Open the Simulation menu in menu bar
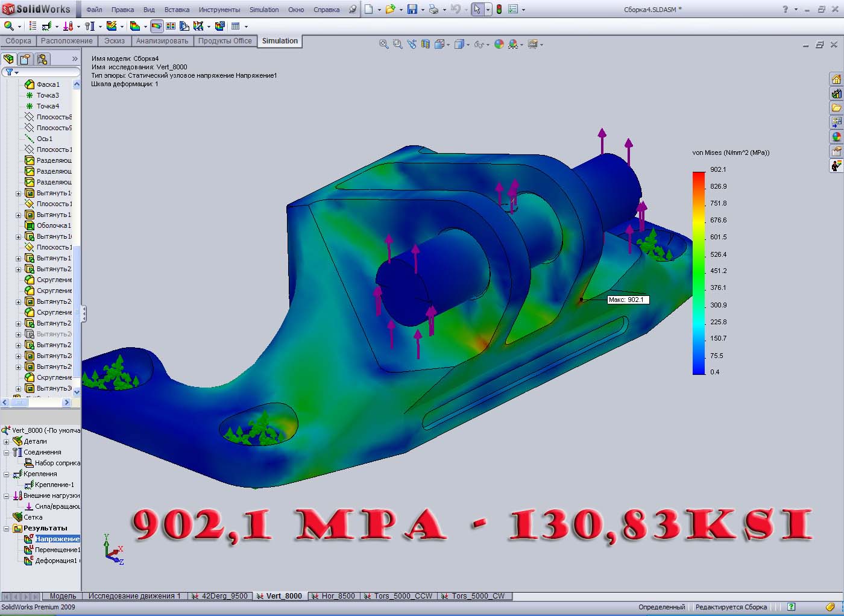The width and height of the screenshot is (844, 616). point(264,10)
